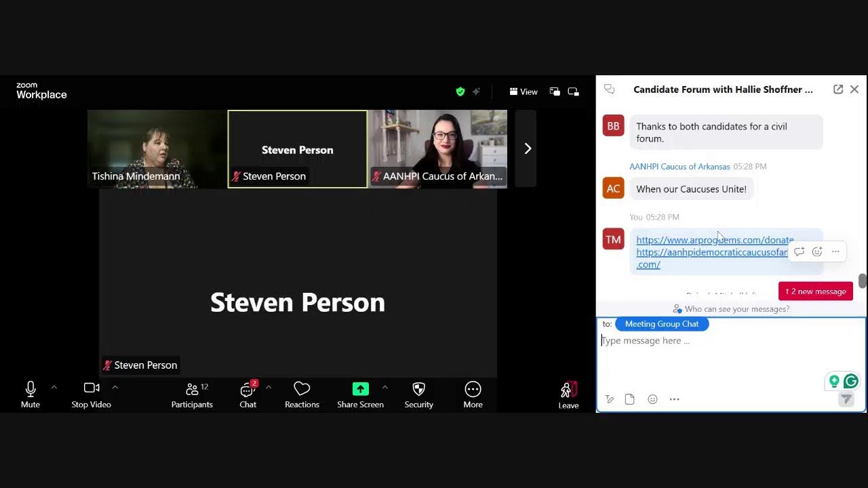Open the Participants panel
Image resolution: width=868 pixels, height=488 pixels.
192,394
